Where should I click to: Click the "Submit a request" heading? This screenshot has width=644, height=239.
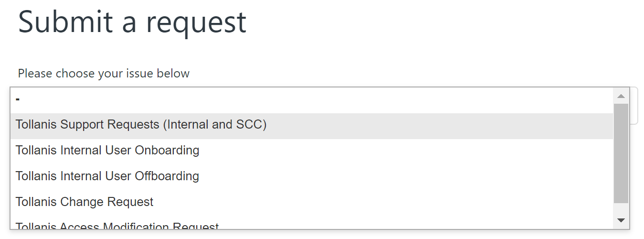[132, 22]
